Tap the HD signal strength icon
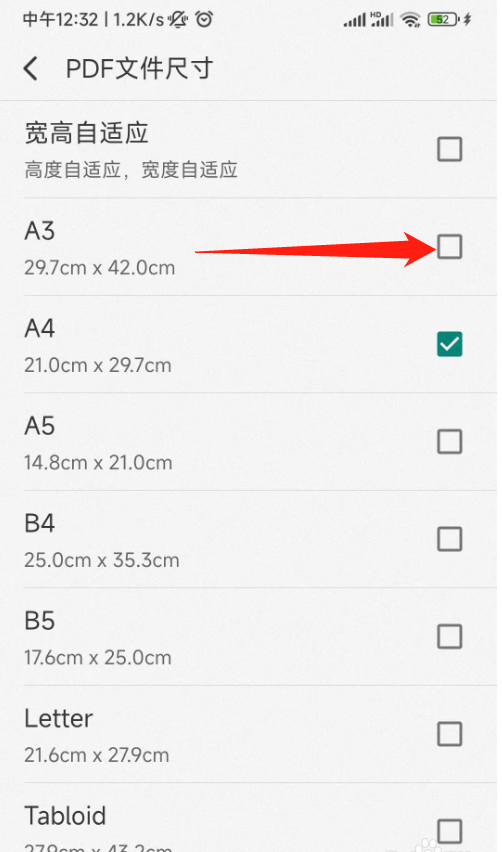The height and width of the screenshot is (852, 502). (x=381, y=20)
